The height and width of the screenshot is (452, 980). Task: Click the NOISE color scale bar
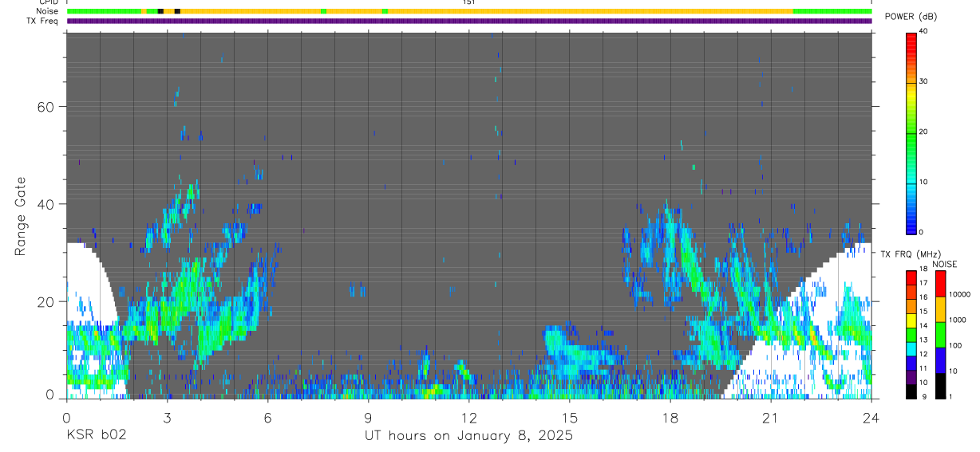pyautogui.click(x=940, y=334)
